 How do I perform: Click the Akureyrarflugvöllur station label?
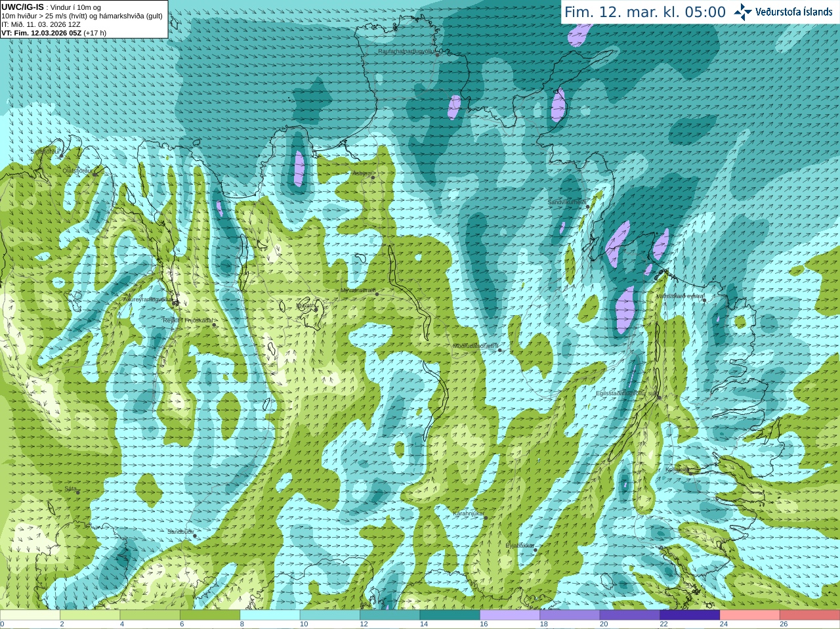click(148, 299)
